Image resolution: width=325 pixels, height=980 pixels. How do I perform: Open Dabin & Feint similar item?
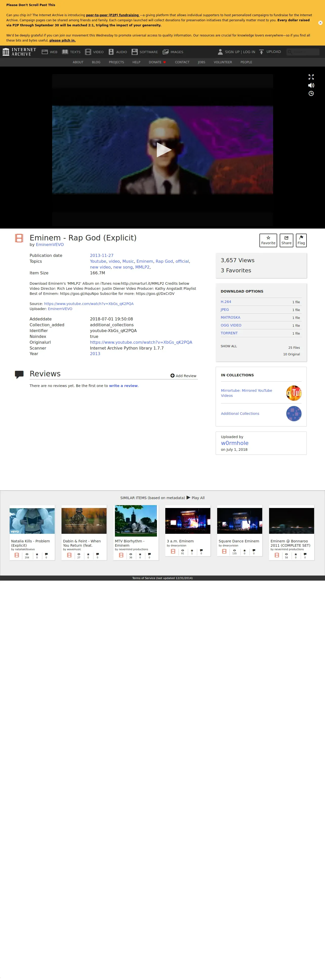point(84,533)
